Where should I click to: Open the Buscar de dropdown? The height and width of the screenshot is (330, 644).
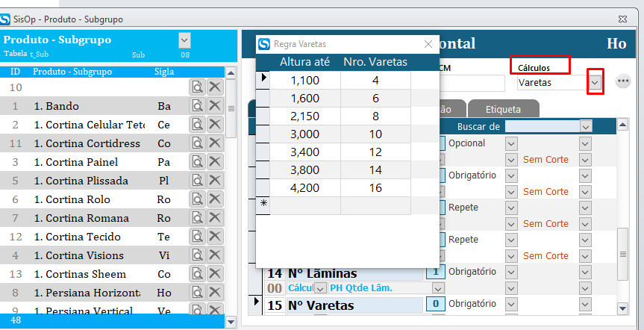pyautogui.click(x=586, y=126)
